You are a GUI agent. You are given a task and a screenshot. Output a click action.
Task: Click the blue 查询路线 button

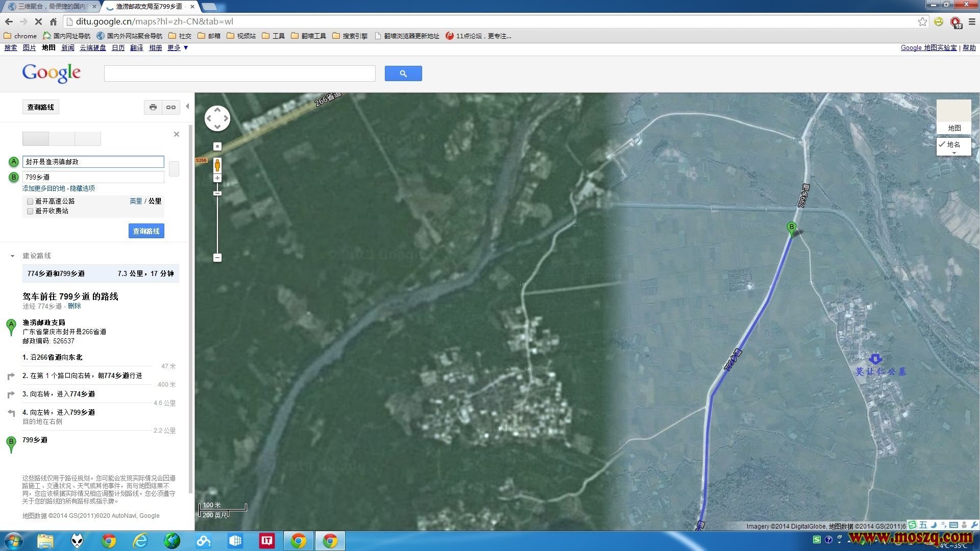coord(146,231)
